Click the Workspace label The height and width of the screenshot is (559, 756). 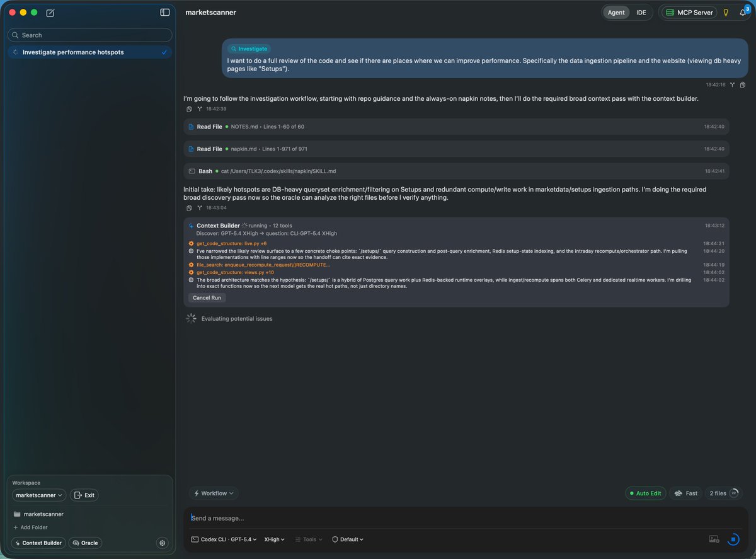[x=26, y=483]
